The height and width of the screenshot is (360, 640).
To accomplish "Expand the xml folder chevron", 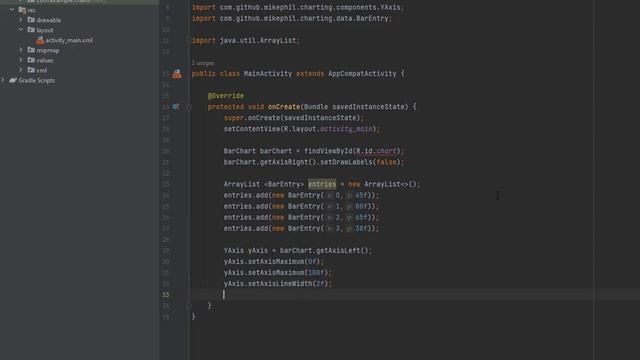I will click(21, 70).
